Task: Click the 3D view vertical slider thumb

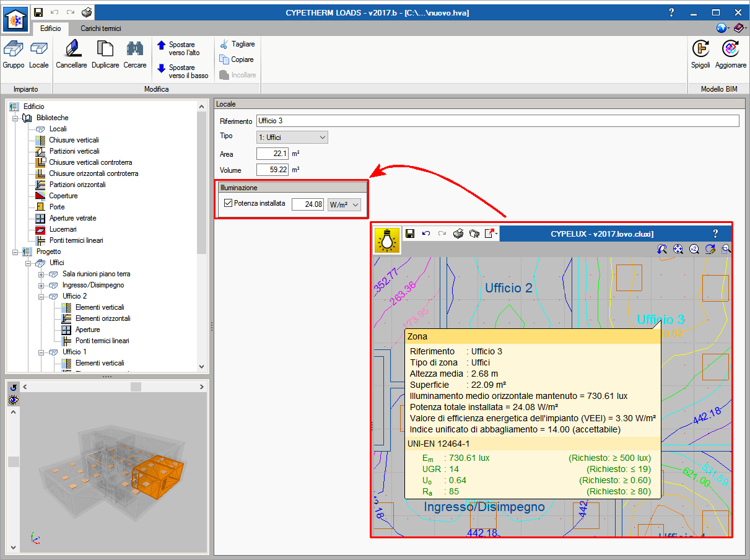Action: 13,462
